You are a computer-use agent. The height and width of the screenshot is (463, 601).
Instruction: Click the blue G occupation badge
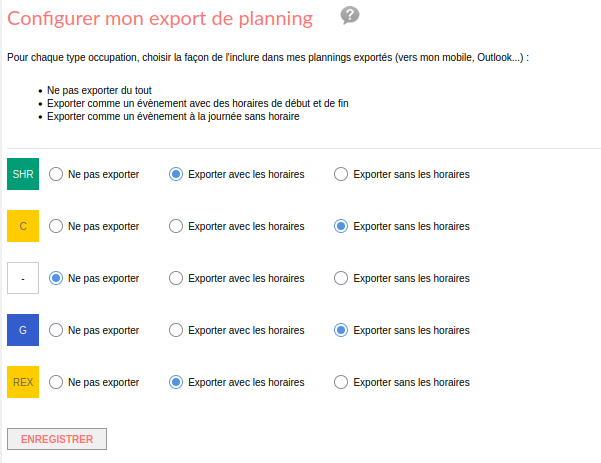23,330
